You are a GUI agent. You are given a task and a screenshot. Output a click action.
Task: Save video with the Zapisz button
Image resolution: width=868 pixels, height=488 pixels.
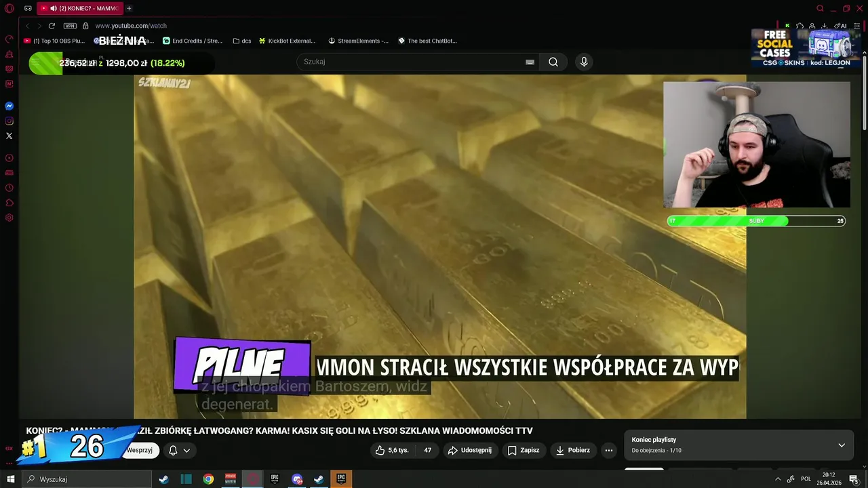[x=524, y=450]
